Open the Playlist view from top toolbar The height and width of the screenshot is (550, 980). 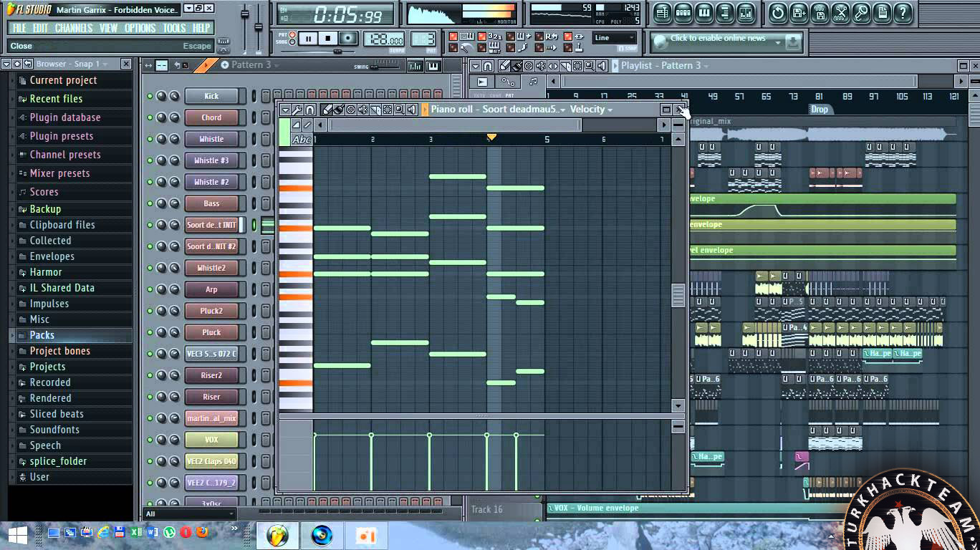tap(662, 13)
